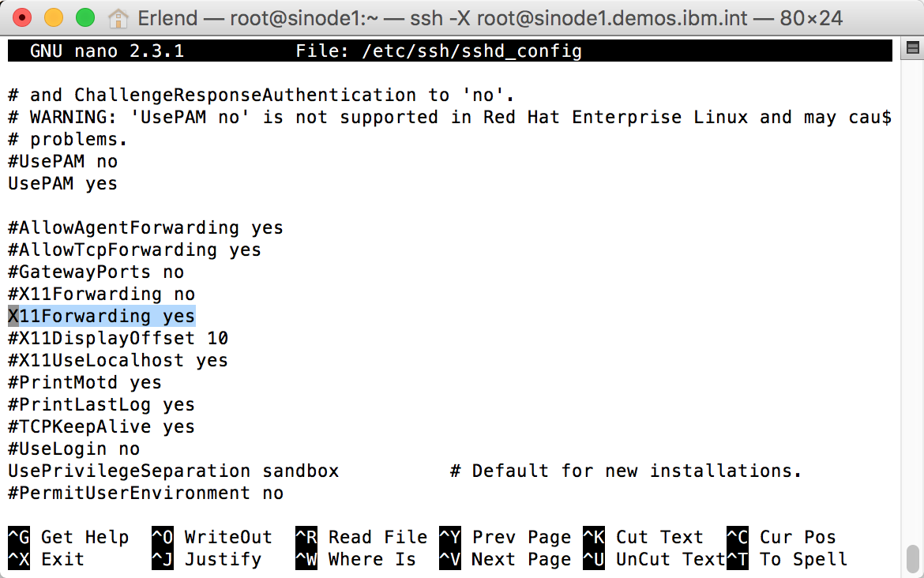The width and height of the screenshot is (924, 578).
Task: Click the ^G Get Help shortcut
Action: (69, 537)
